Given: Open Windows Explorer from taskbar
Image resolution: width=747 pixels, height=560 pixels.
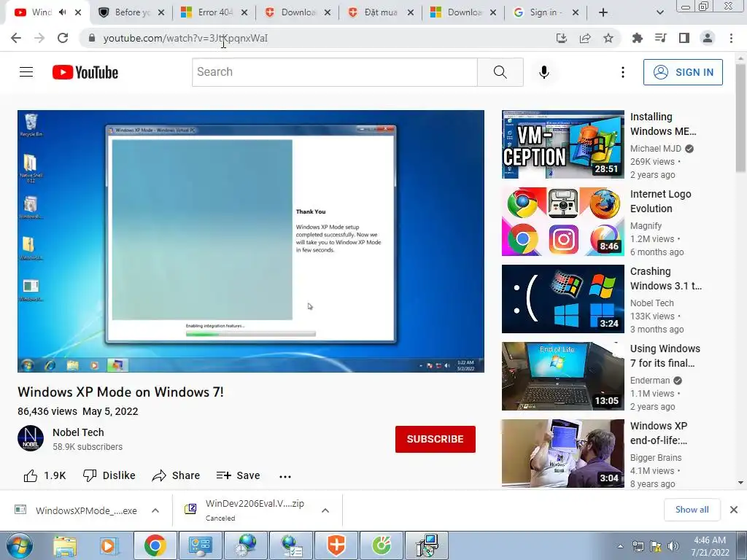Looking at the screenshot, I should (65, 545).
